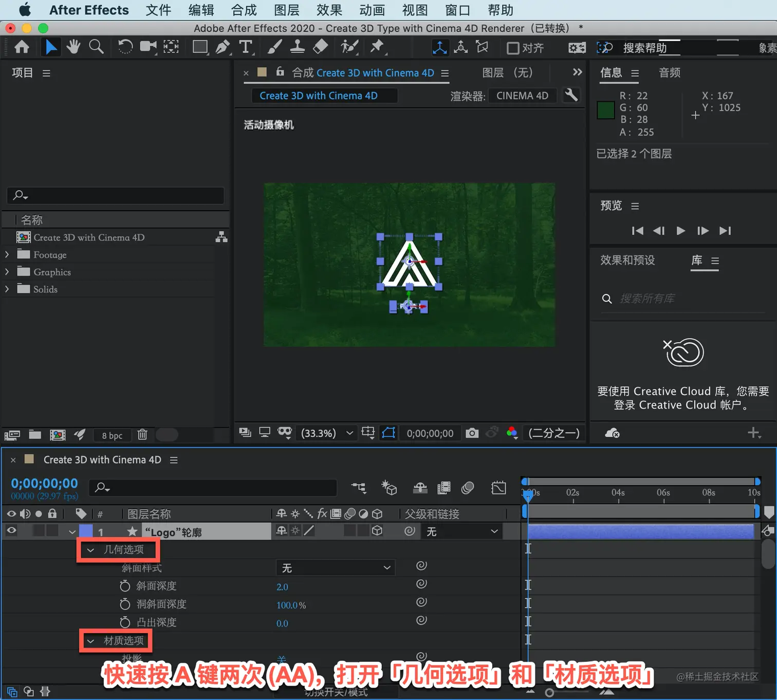Collapse the 几何选项 group

(x=90, y=550)
